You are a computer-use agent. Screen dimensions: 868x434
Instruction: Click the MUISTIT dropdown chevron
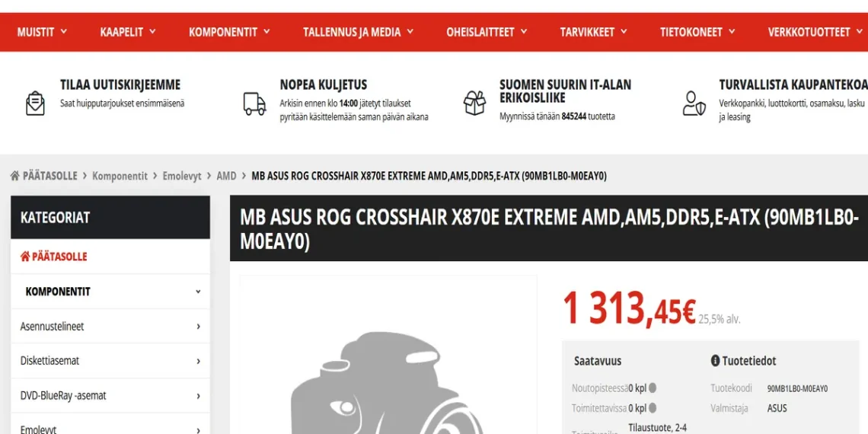pos(63,31)
